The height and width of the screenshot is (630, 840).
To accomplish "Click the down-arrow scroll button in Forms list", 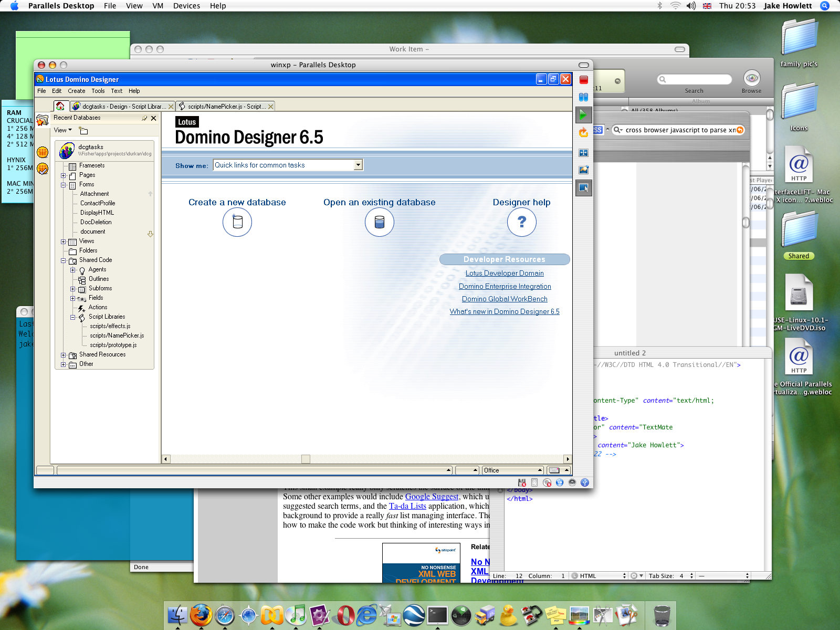I will 151,234.
